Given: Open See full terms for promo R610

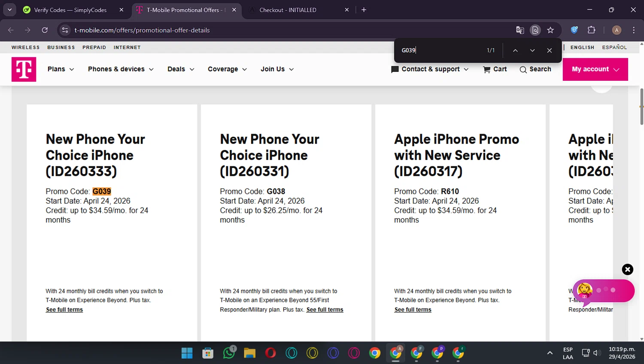Looking at the screenshot, I should [x=413, y=309].
